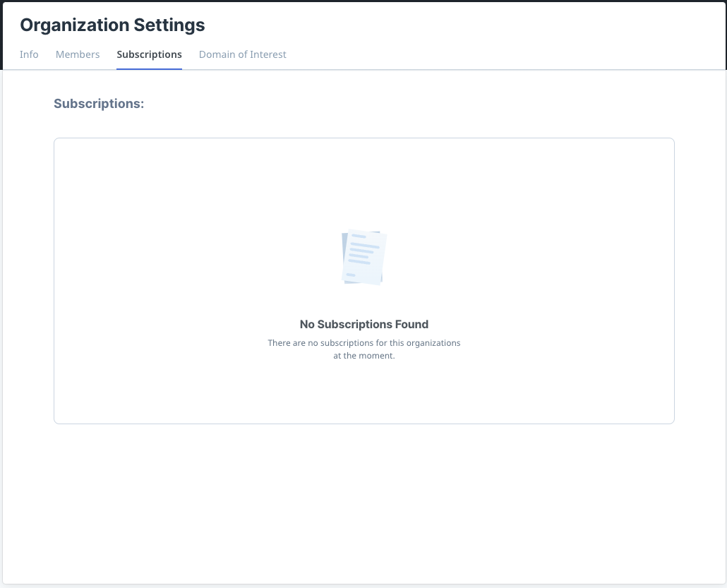The width and height of the screenshot is (727, 588).
Task: Switch to the Members tab
Action: [78, 54]
